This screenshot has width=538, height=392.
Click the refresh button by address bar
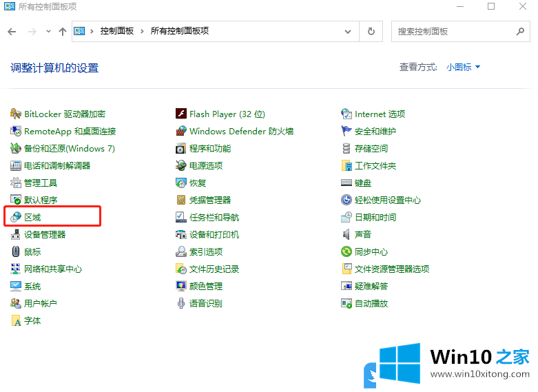[371, 31]
